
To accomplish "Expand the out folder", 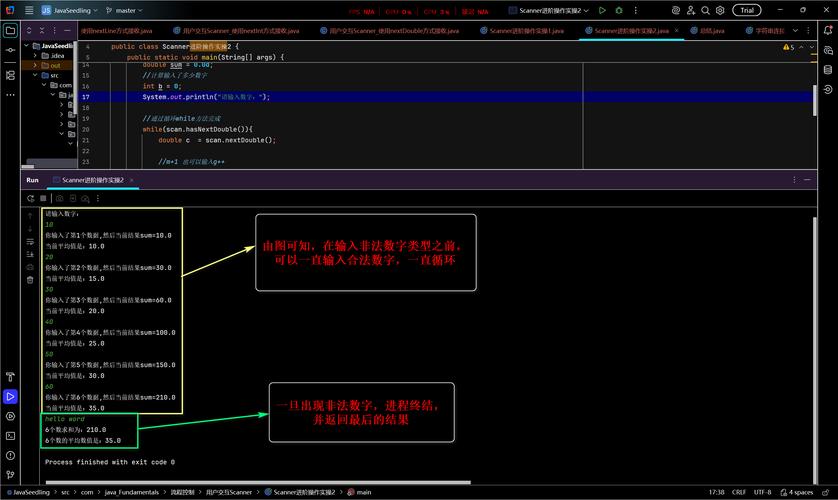I will coord(35,65).
